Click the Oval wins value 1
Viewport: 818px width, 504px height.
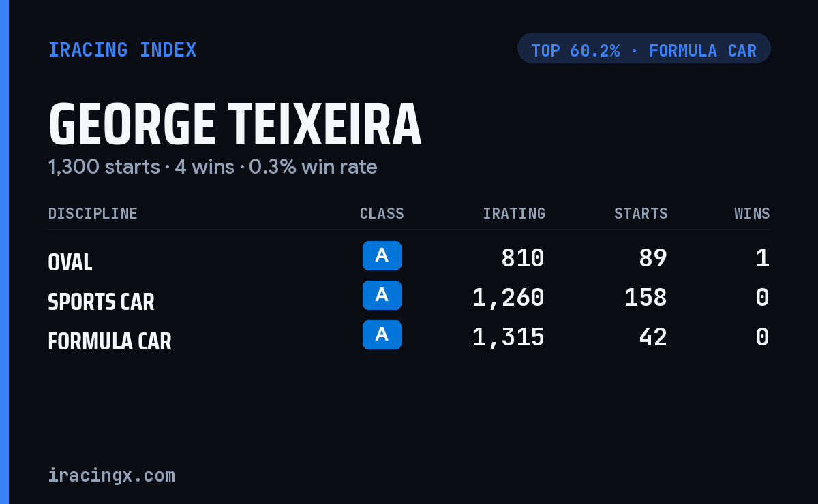(x=763, y=258)
